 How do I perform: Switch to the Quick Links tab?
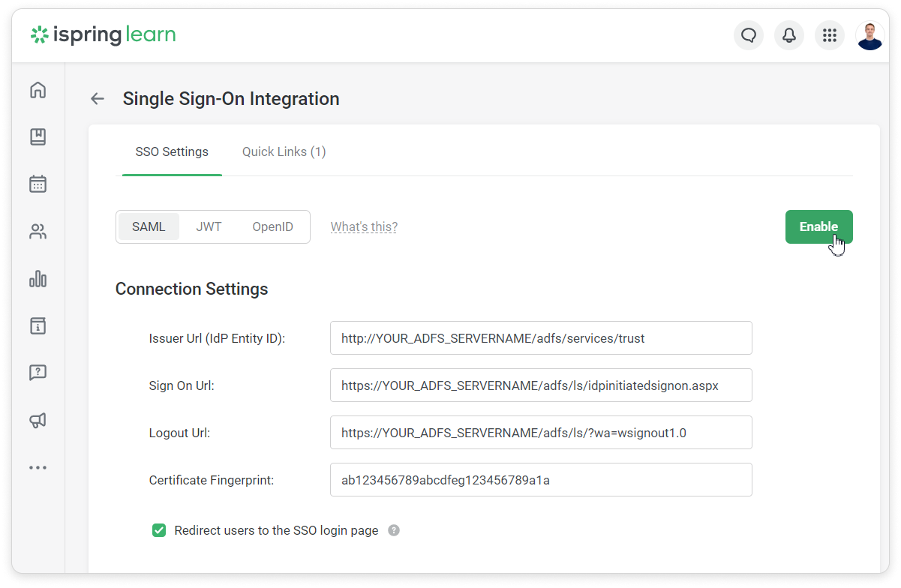click(284, 151)
